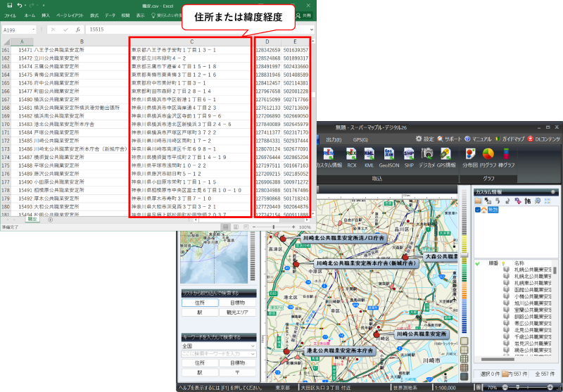
Task: Switch to Excel page layout view icon
Action: pyautogui.click(x=236, y=227)
